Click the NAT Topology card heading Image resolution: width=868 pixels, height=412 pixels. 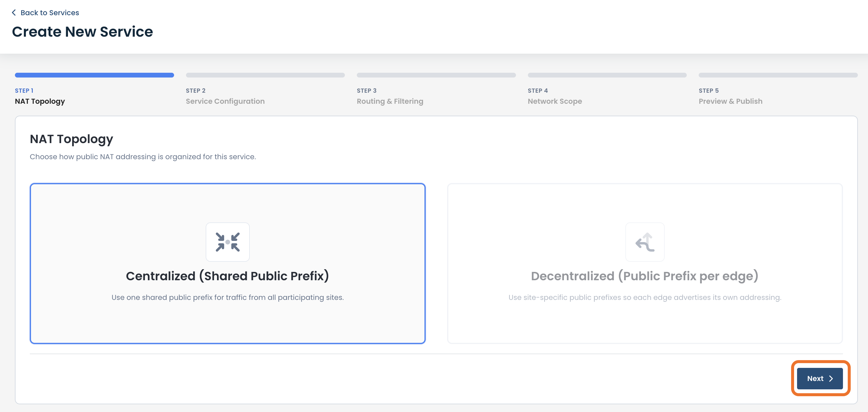tap(72, 139)
